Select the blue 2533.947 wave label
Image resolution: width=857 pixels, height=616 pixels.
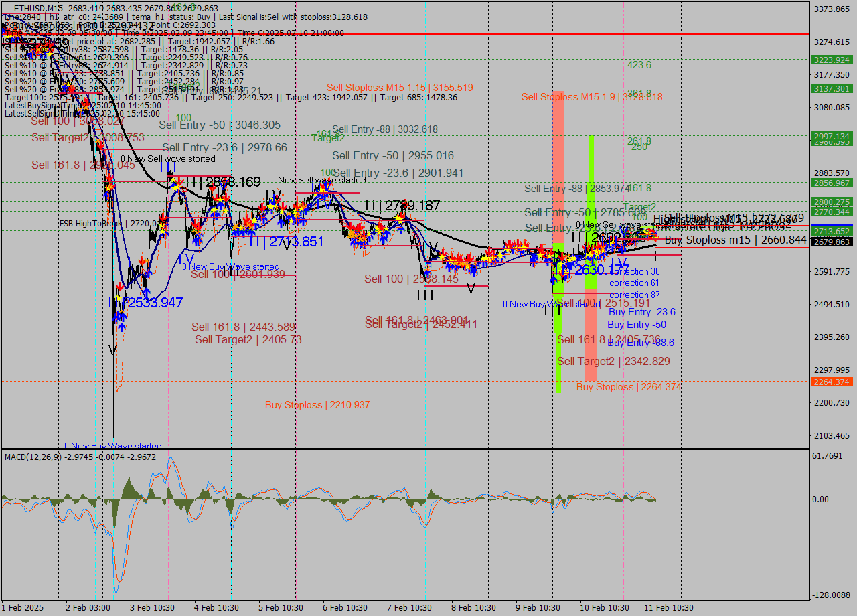tap(155, 303)
